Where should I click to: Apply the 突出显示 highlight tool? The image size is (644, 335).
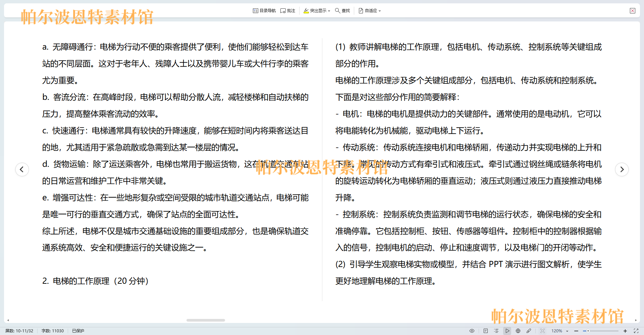coord(315,11)
